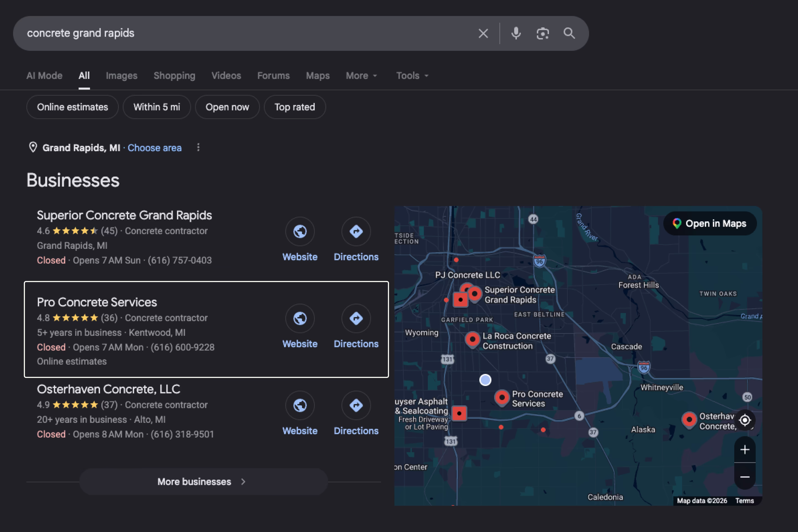Click the Open in Maps button
The height and width of the screenshot is (532, 798).
(710, 223)
